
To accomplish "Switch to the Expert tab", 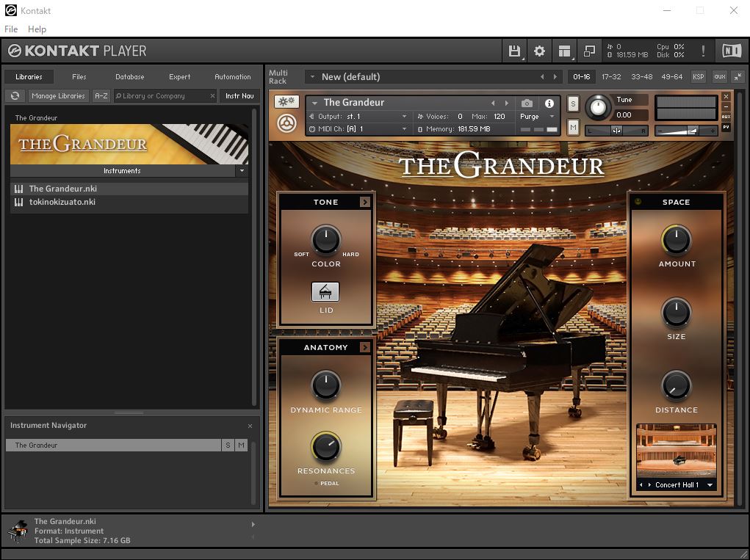I will point(179,76).
